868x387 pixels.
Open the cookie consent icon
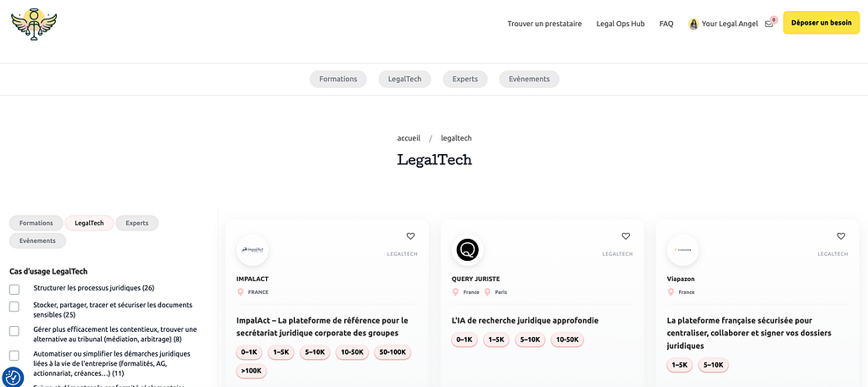[x=13, y=377]
